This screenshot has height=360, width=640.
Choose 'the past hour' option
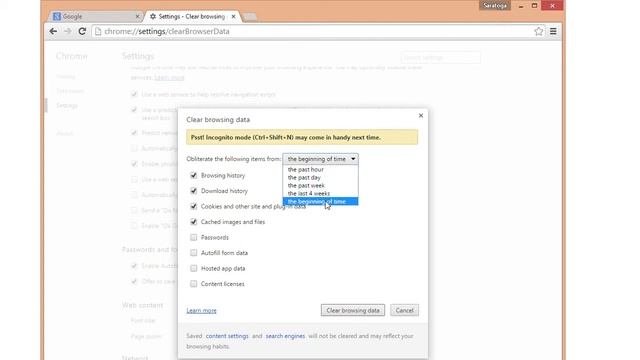pyautogui.click(x=320, y=169)
